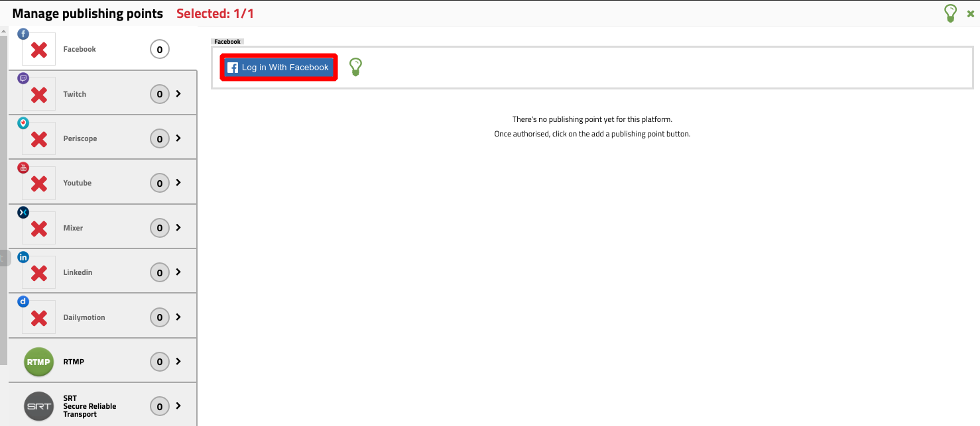Click the Manage publishing points title

tap(88, 13)
